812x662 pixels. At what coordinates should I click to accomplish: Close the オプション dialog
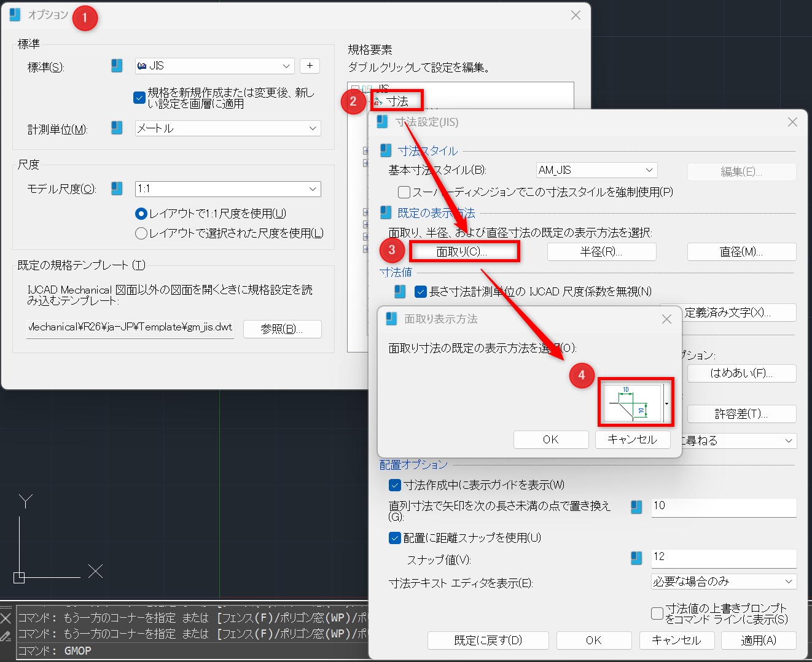click(x=576, y=15)
